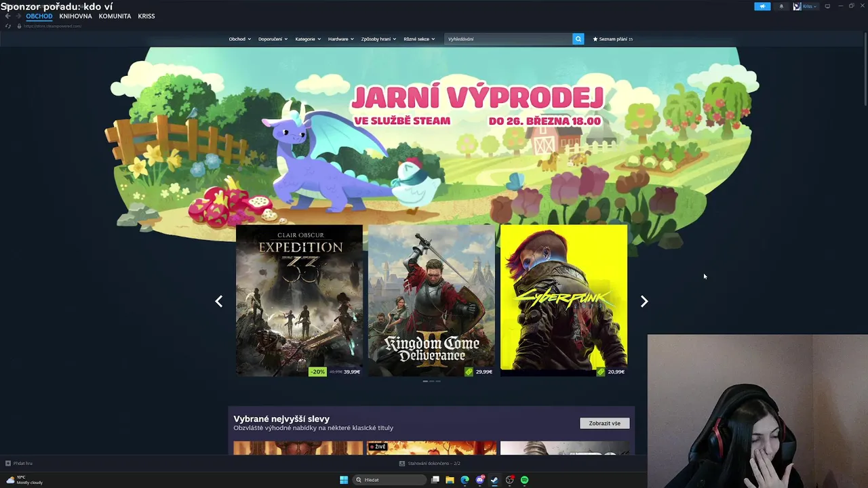
Task: Go forward with the forward arrow
Action: (x=18, y=16)
